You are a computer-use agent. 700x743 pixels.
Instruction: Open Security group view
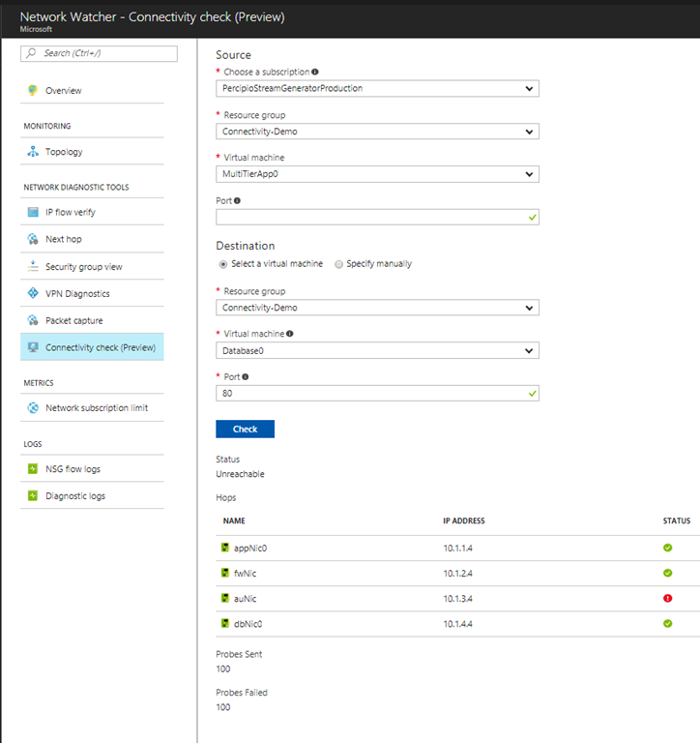tap(92, 266)
